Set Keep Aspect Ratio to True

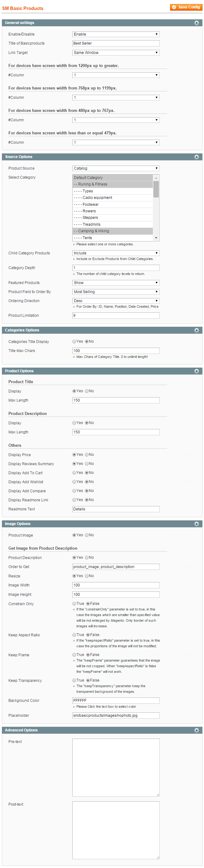point(74,635)
